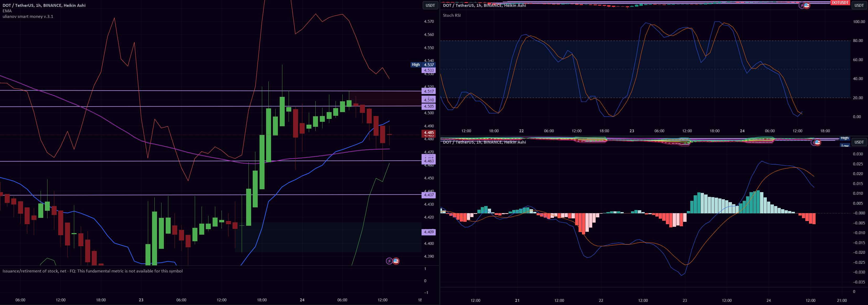The height and width of the screenshot is (305, 868).
Task: Click the 4.537 high price label
Action: pos(429,65)
